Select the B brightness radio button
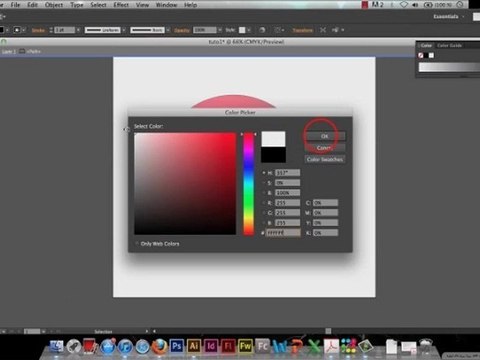The width and height of the screenshot is (480, 360). click(264, 193)
